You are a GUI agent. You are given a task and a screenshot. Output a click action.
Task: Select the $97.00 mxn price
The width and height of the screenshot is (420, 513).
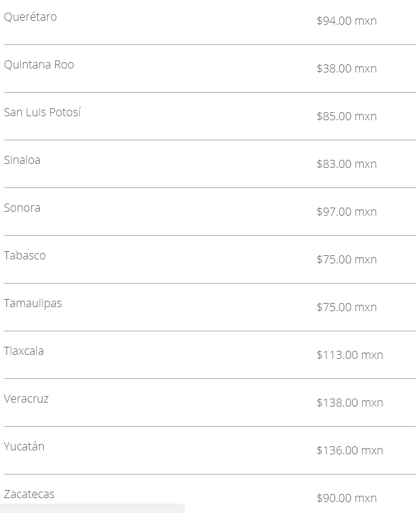point(346,212)
